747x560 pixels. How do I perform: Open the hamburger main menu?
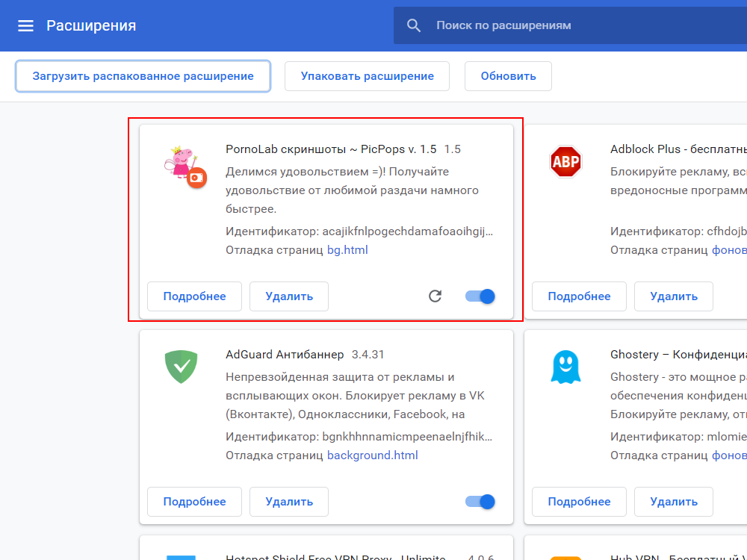tap(25, 25)
